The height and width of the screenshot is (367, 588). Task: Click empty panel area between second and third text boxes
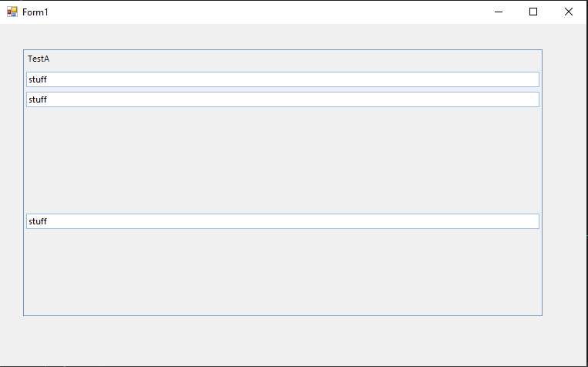tap(283, 160)
